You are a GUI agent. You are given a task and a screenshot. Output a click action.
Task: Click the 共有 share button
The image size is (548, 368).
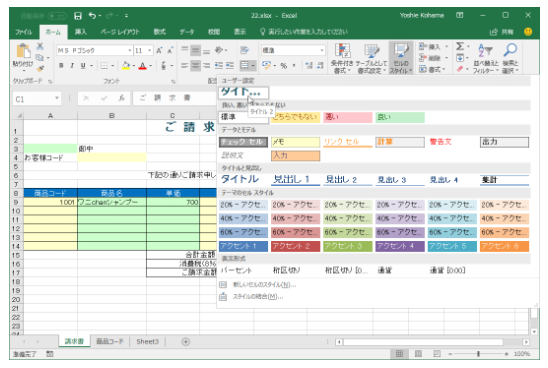click(x=502, y=32)
